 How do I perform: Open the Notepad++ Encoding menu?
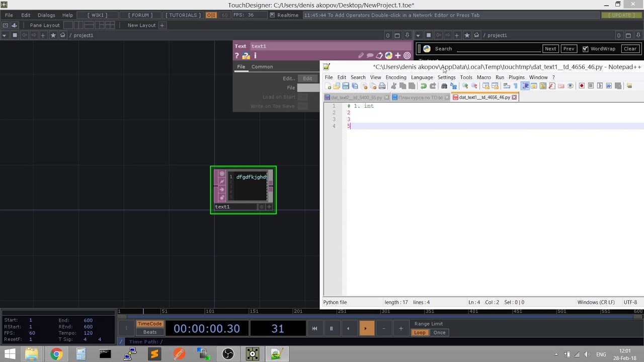coord(396,77)
